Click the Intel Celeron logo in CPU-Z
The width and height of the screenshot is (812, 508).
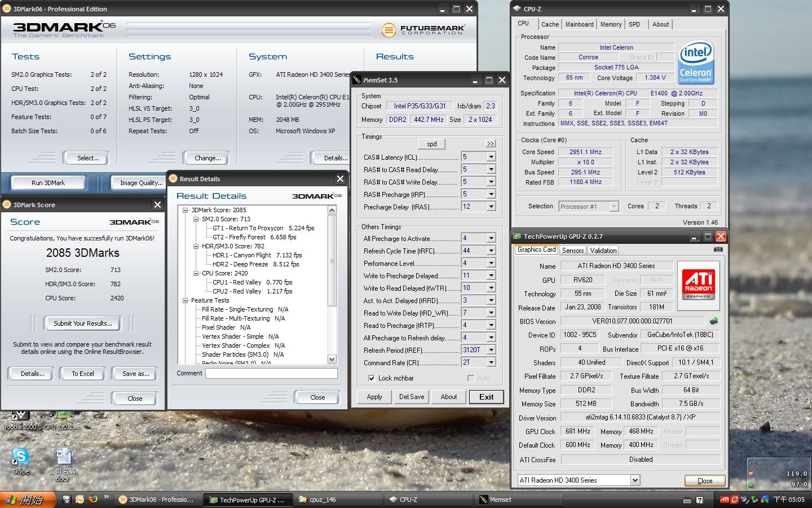pyautogui.click(x=696, y=64)
